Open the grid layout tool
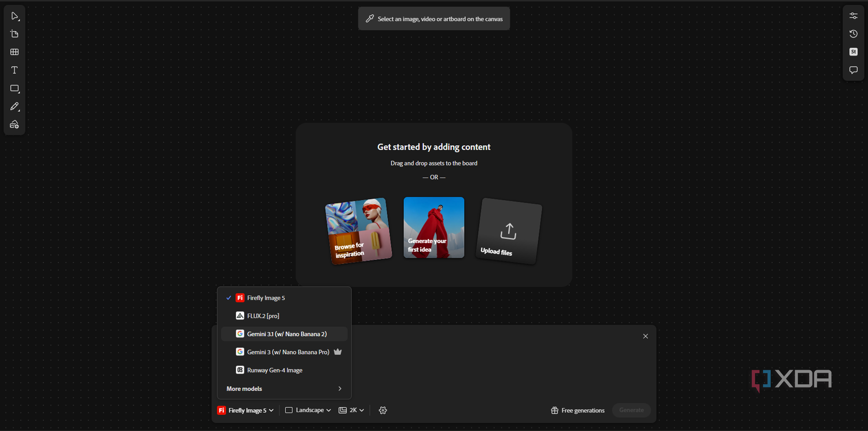Image resolution: width=868 pixels, height=431 pixels. (x=14, y=52)
